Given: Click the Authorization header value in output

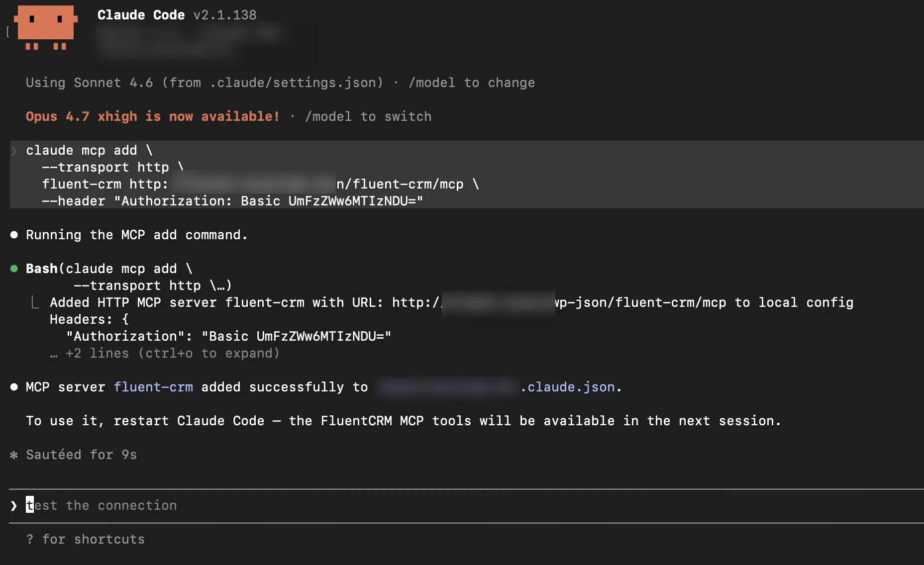Looking at the screenshot, I should click(x=297, y=336).
